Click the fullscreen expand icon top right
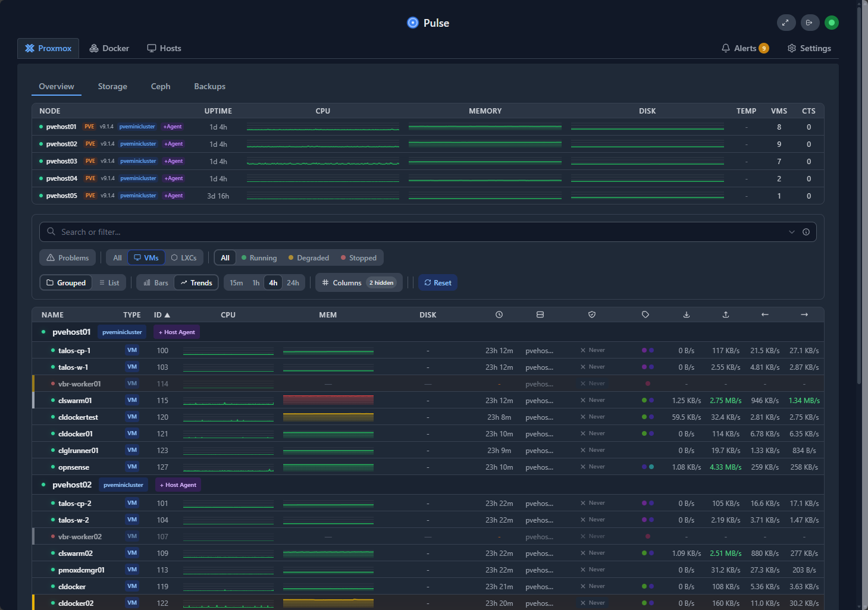 [x=786, y=23]
